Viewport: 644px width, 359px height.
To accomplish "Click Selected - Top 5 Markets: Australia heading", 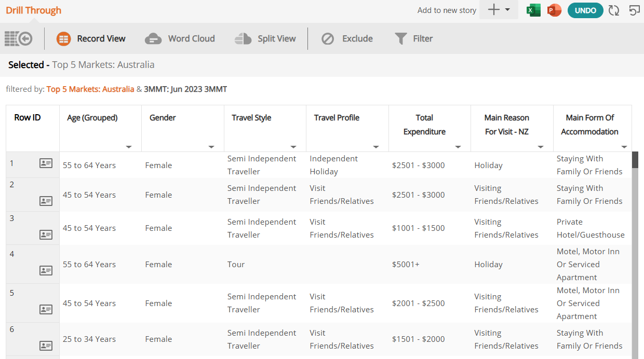I will [82, 65].
